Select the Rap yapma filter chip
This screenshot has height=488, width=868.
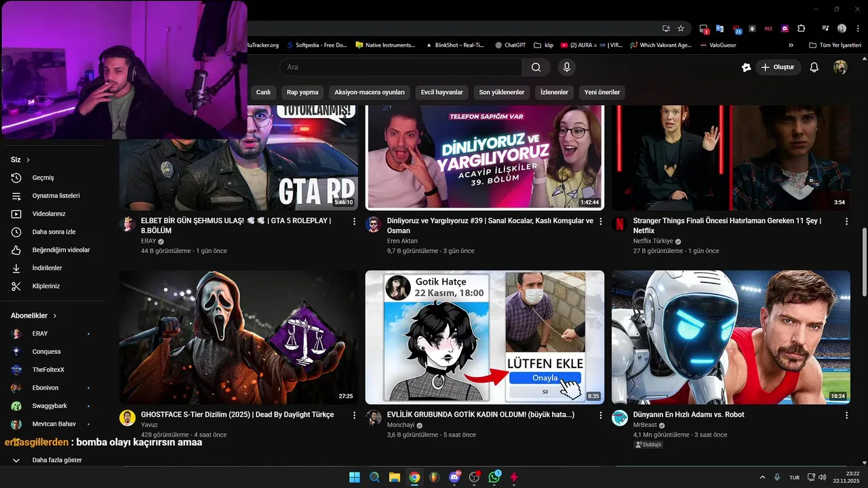pyautogui.click(x=302, y=92)
